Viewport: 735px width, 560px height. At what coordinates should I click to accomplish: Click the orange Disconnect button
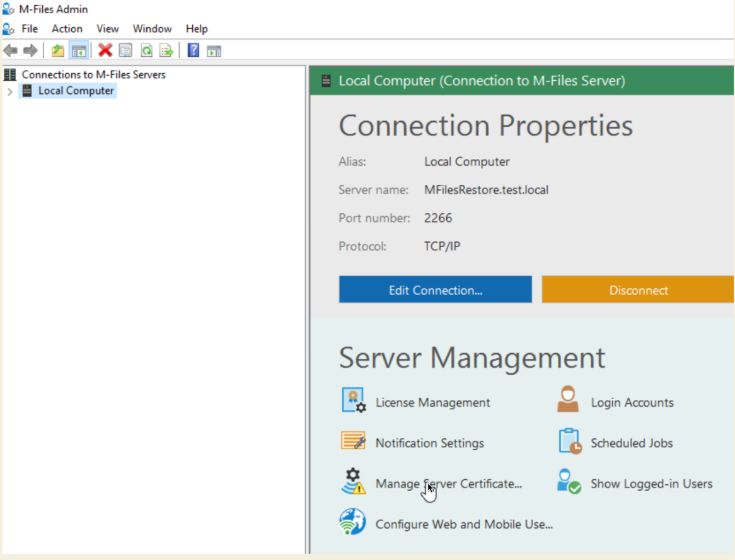(x=638, y=289)
